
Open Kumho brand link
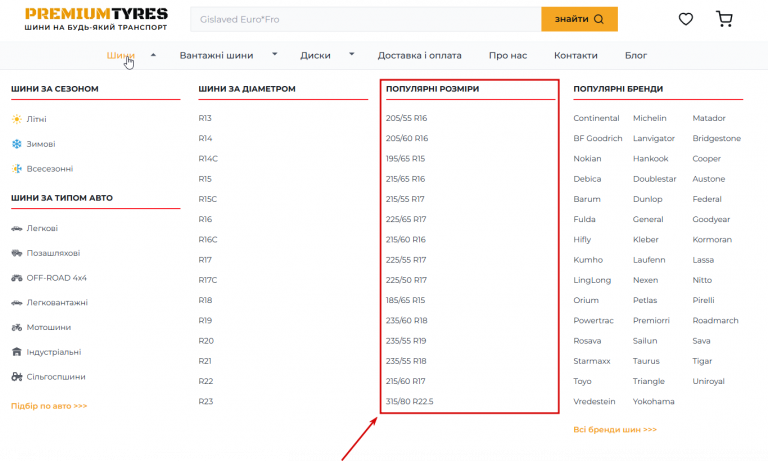click(588, 260)
